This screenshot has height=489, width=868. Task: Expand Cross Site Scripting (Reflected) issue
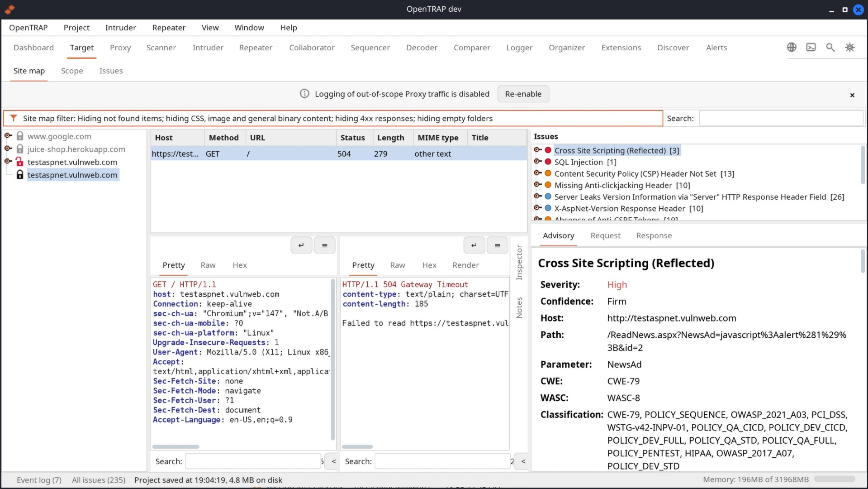tap(538, 150)
